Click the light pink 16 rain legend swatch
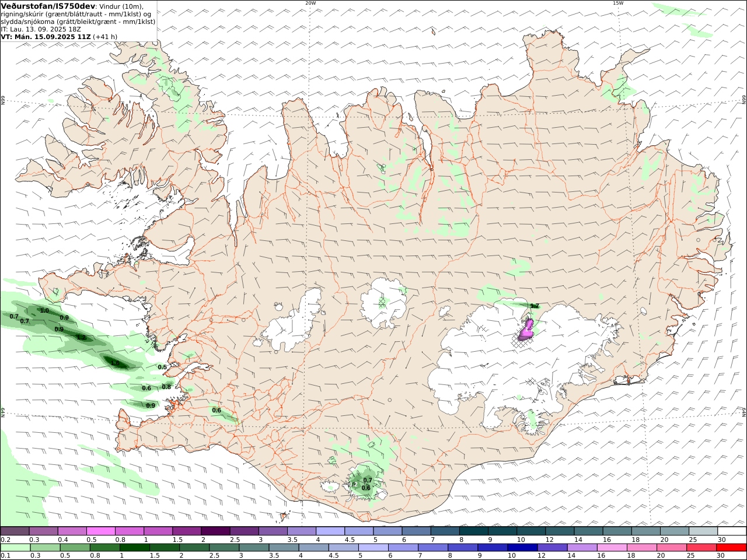 612,548
